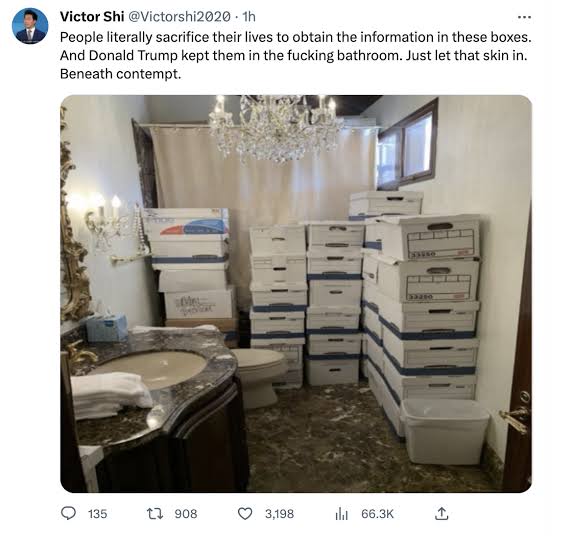Click the stacked boxes near window
This screenshot has width=572, height=536.
[420, 310]
